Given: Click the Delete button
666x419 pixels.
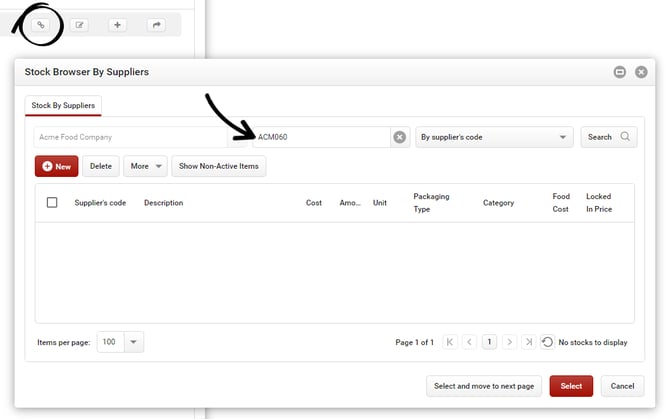Looking at the screenshot, I should (101, 166).
